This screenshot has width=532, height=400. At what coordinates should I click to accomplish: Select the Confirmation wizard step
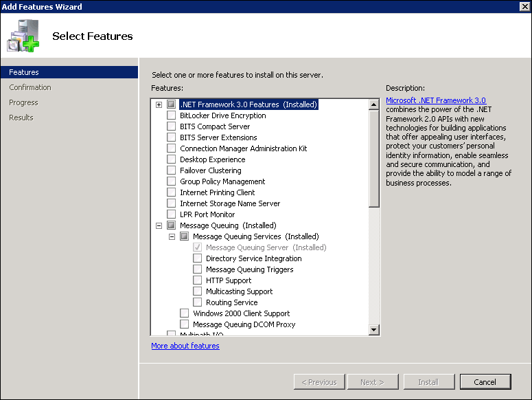point(30,87)
